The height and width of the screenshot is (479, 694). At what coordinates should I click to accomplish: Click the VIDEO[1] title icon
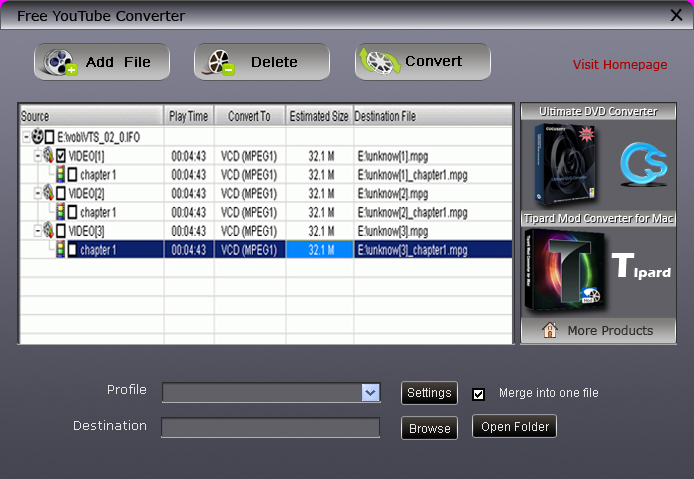47,155
